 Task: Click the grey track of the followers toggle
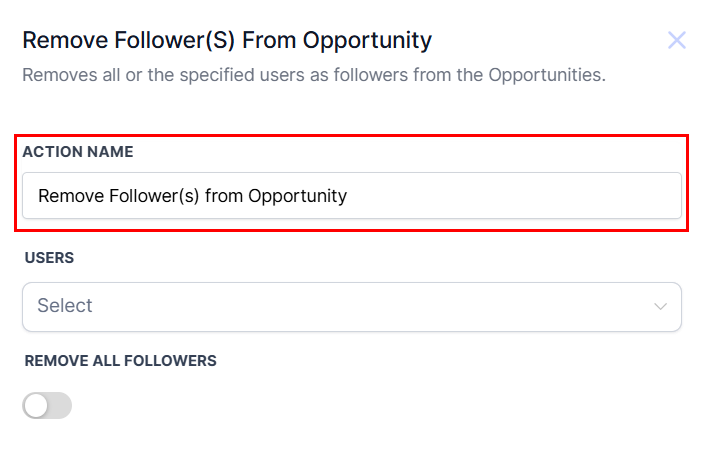pos(60,405)
